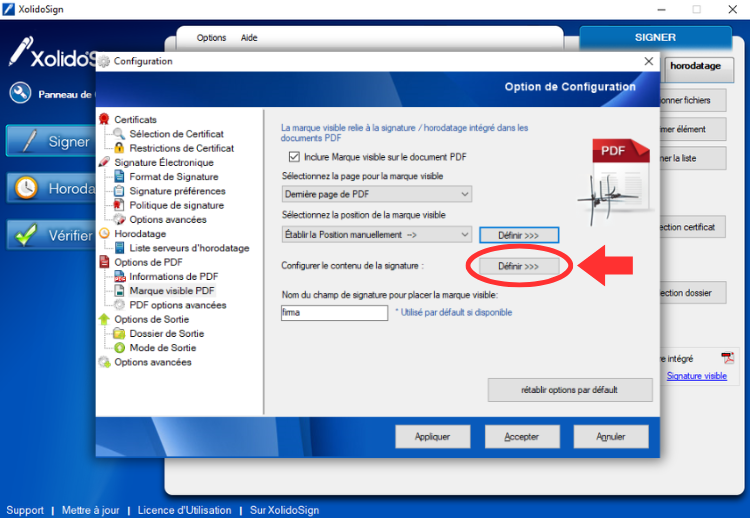The height and width of the screenshot is (518, 750).
Task: Click the Certificats rosette icon in tree
Action: click(x=104, y=119)
